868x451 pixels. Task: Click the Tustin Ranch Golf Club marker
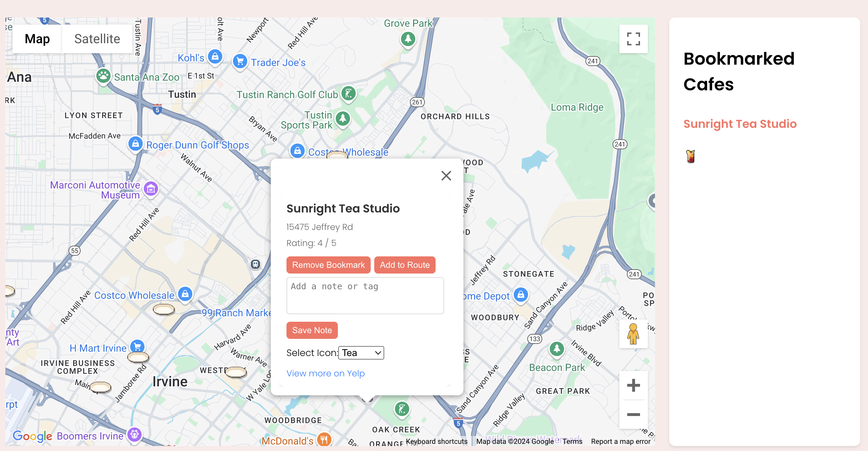coord(348,94)
